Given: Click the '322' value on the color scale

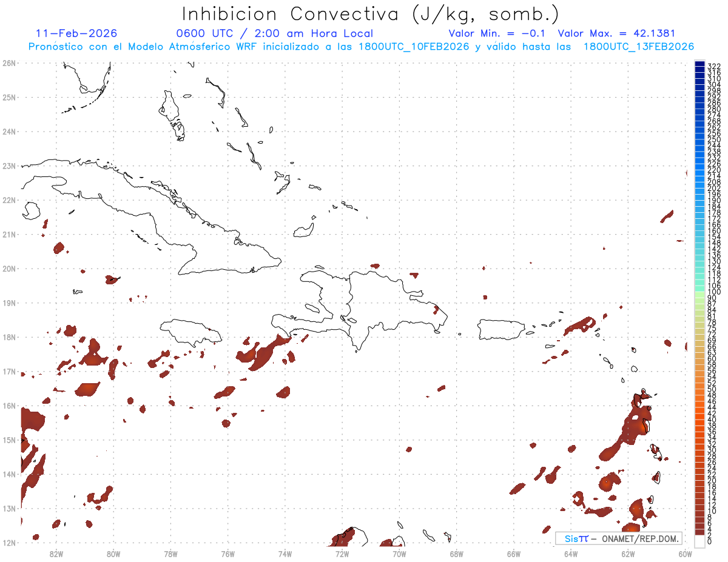Looking at the screenshot, I should pos(714,65).
